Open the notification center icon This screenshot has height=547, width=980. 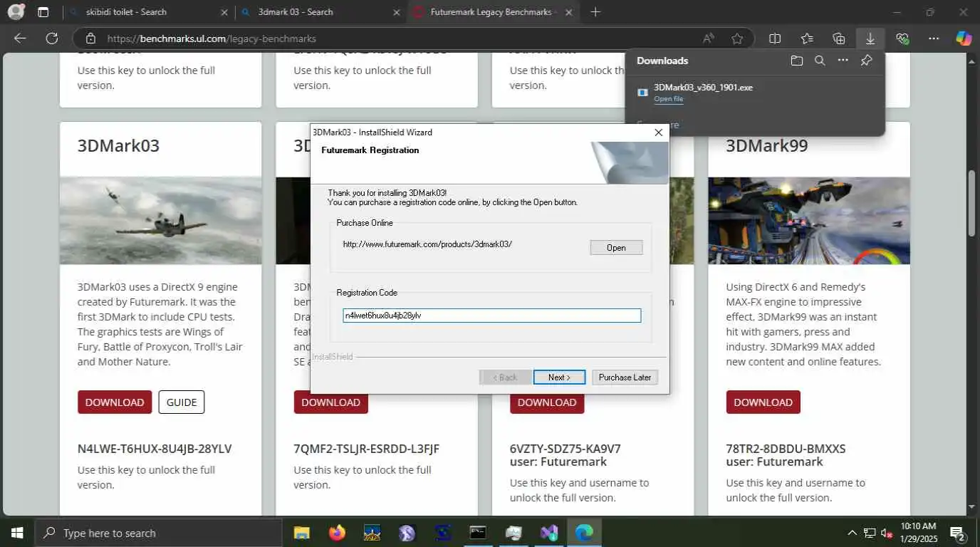click(958, 533)
